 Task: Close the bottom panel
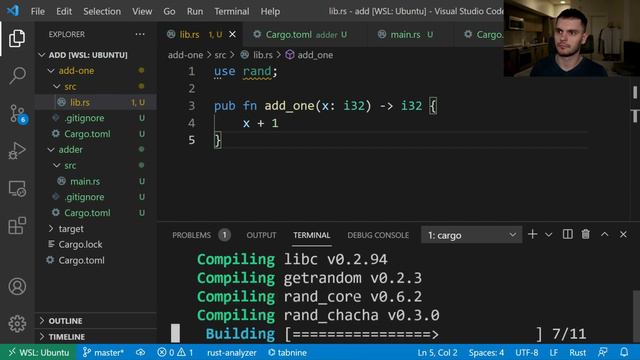point(623,234)
